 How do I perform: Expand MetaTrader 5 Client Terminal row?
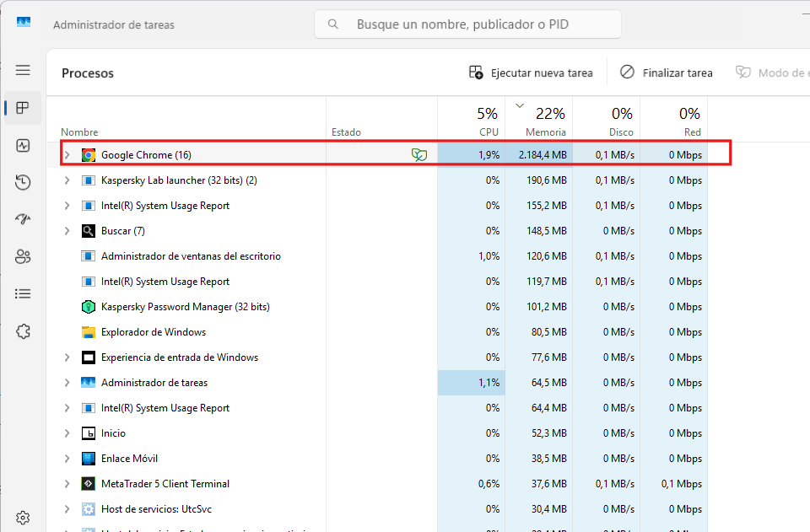[x=67, y=483]
